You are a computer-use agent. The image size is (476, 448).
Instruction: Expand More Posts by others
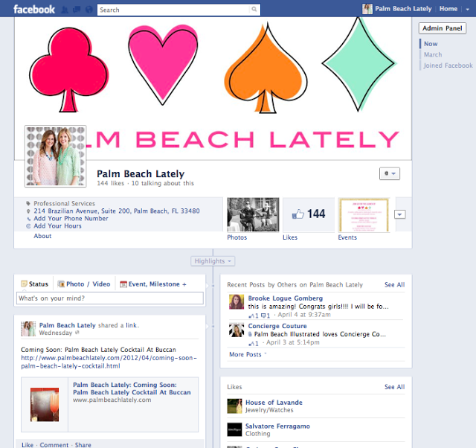click(x=248, y=354)
